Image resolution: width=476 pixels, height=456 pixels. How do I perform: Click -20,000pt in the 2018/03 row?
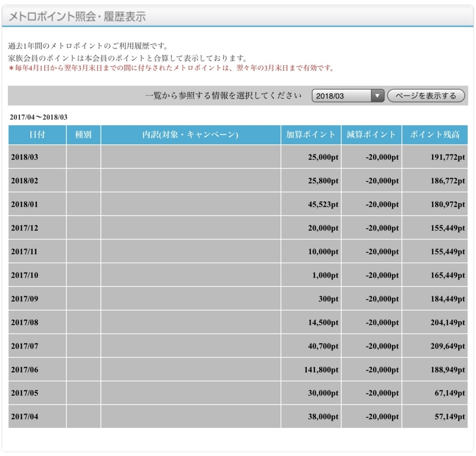(x=382, y=157)
